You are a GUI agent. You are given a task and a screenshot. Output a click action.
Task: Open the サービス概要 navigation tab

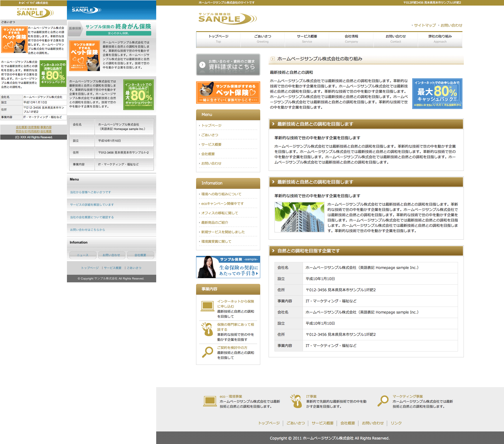[307, 39]
